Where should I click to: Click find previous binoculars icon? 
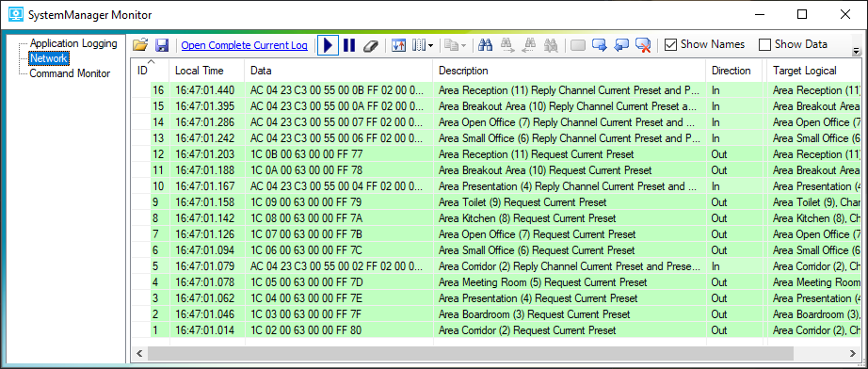[x=529, y=45]
